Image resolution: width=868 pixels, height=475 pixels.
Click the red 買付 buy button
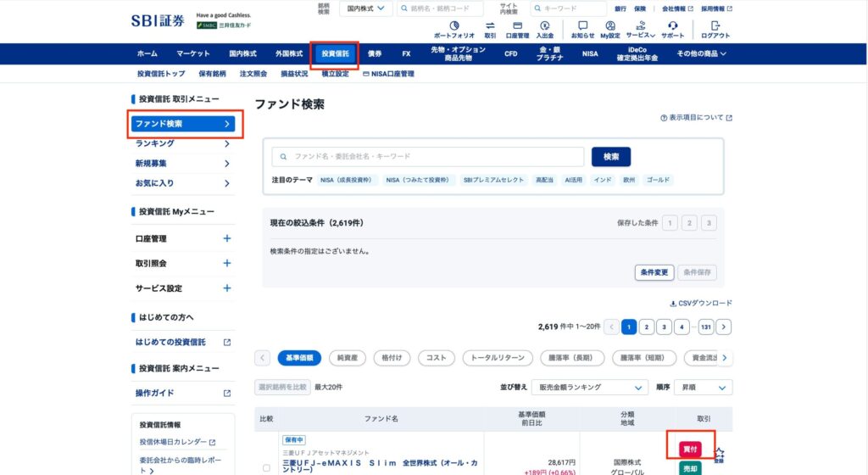tap(690, 449)
